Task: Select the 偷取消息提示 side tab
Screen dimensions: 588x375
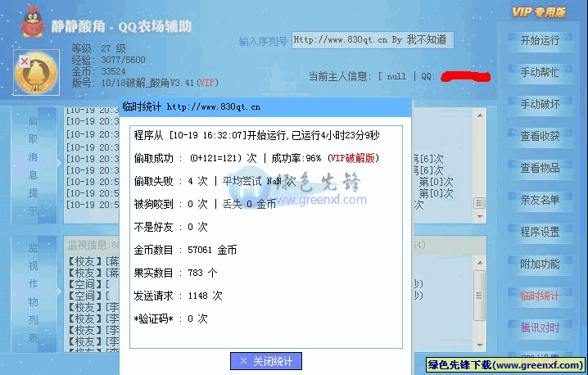Action: click(33, 165)
